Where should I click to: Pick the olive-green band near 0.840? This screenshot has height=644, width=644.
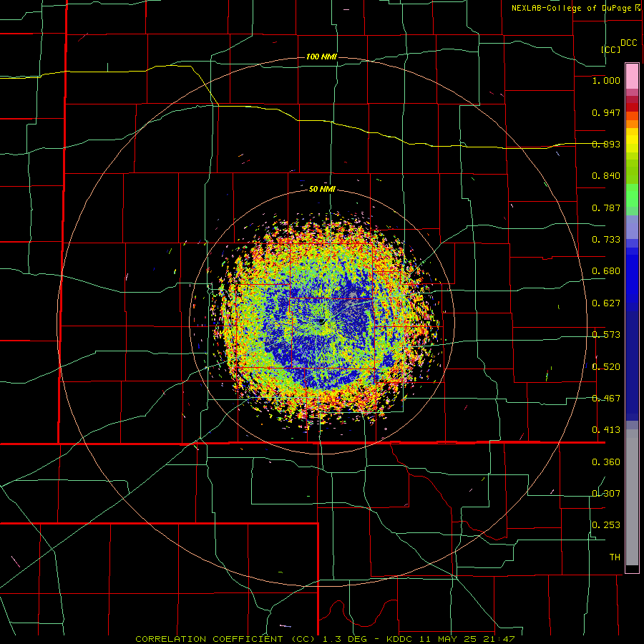click(x=632, y=172)
